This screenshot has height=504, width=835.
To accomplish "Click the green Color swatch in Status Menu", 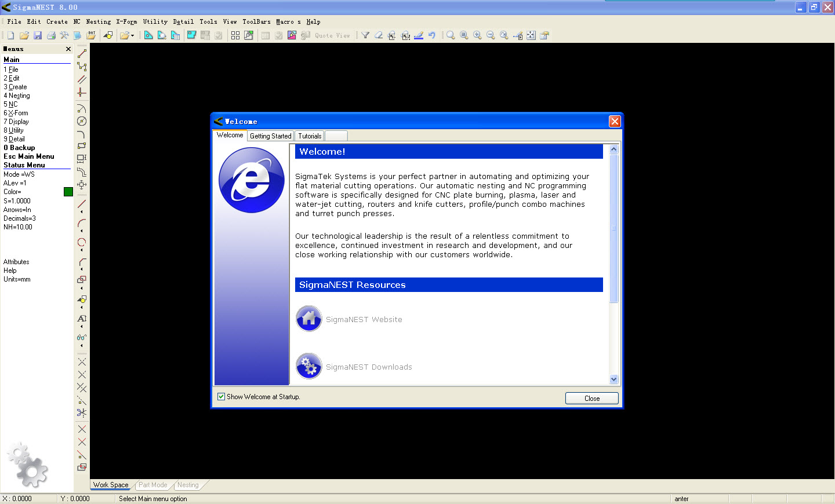I will 68,192.
